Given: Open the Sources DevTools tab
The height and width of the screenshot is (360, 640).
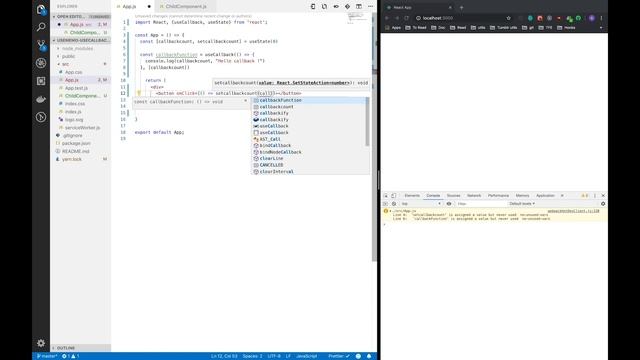Looking at the screenshot, I should pyautogui.click(x=453, y=196).
